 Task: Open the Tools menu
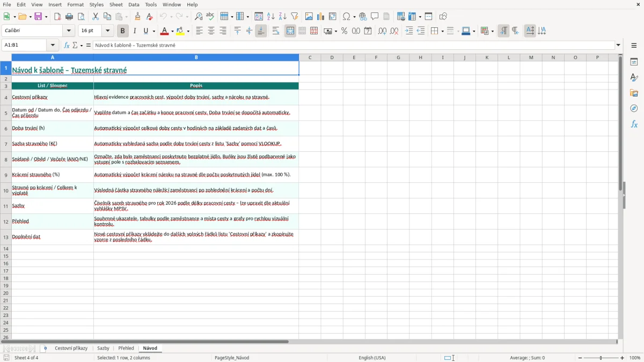(151, 4)
